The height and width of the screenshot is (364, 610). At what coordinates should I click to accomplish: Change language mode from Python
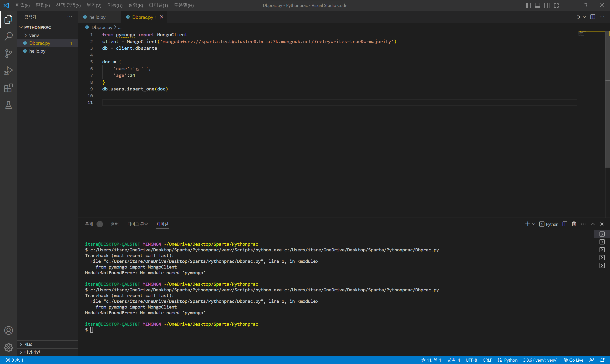511,360
